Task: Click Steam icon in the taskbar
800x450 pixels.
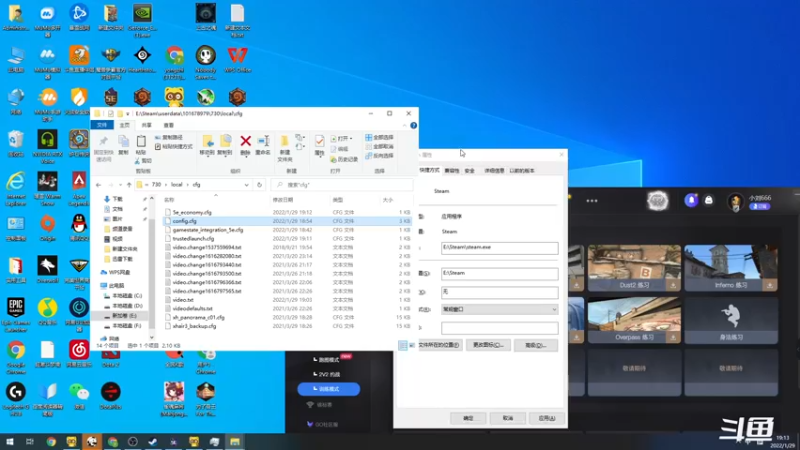Action: click(153, 442)
